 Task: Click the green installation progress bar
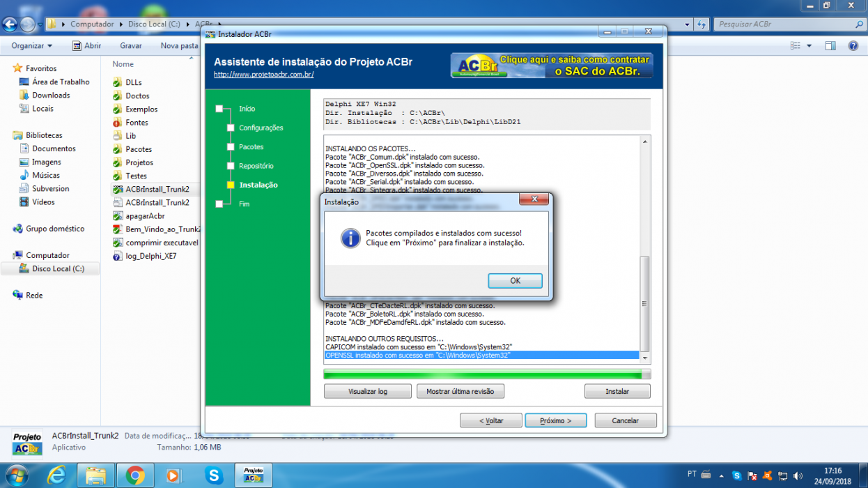(487, 374)
